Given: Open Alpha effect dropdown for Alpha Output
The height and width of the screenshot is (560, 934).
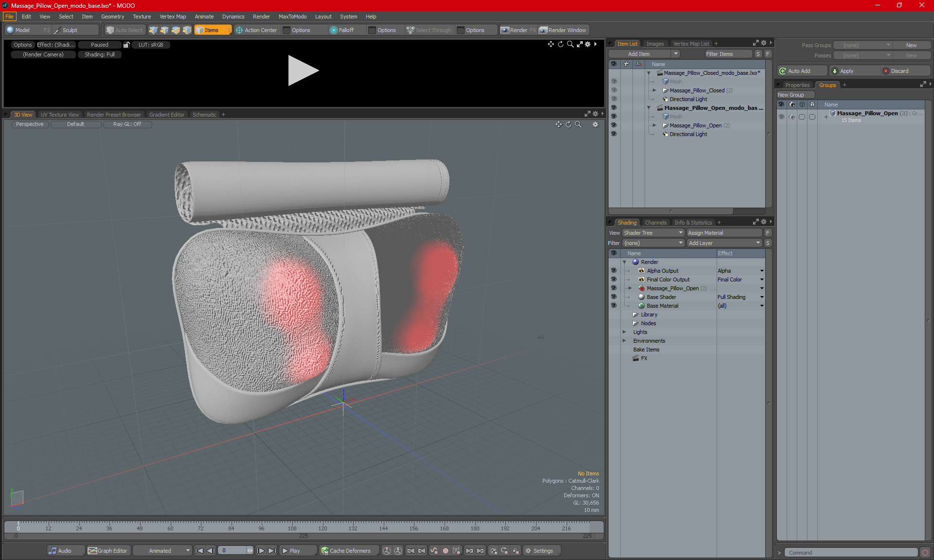Looking at the screenshot, I should (x=762, y=271).
